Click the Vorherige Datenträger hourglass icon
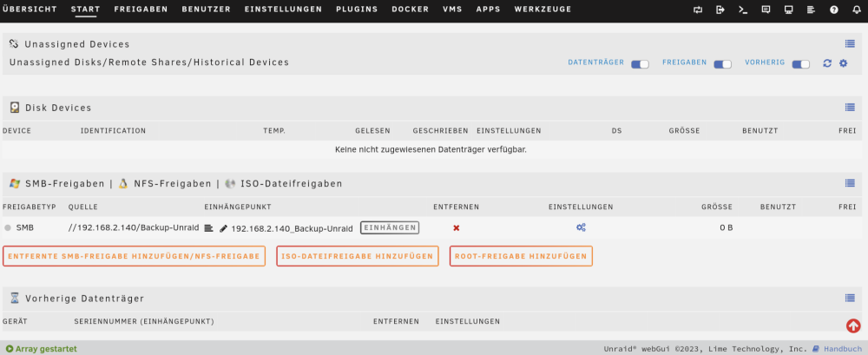 click(x=15, y=298)
